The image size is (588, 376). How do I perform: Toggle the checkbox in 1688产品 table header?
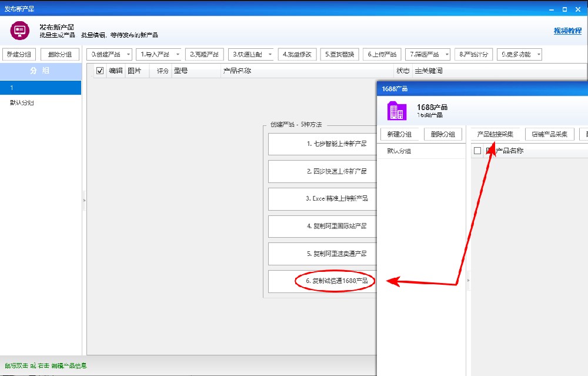coord(477,151)
